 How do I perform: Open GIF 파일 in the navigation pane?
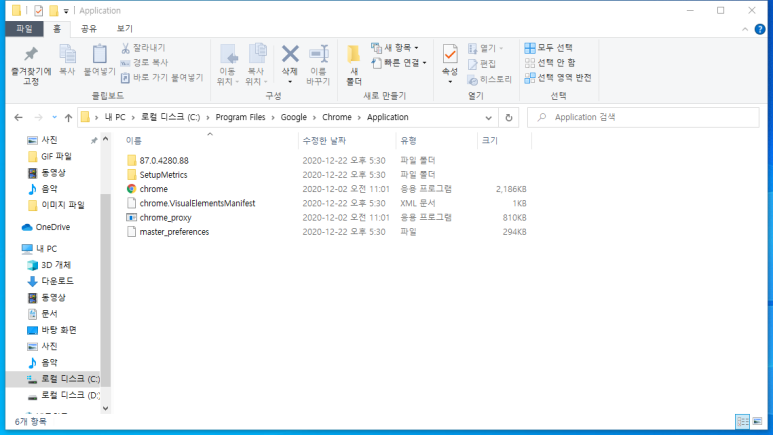click(x=56, y=156)
